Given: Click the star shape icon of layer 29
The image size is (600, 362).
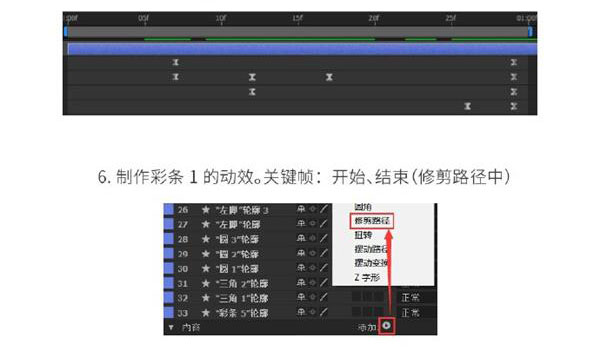Looking at the screenshot, I should tap(206, 254).
